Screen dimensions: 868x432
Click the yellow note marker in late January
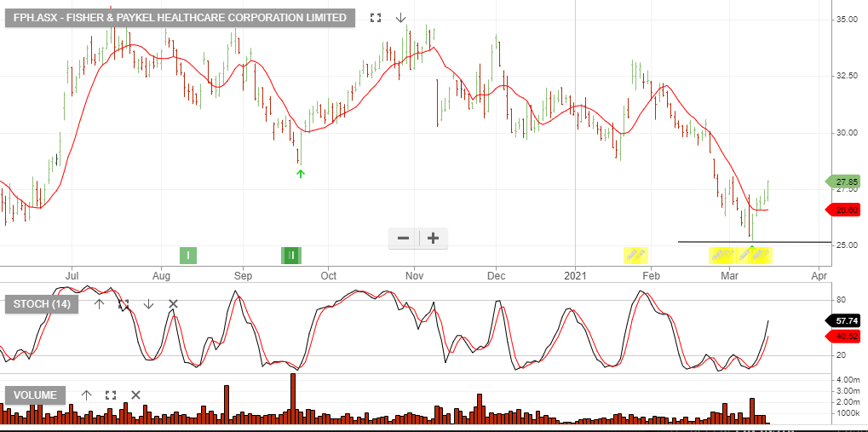pos(635,254)
